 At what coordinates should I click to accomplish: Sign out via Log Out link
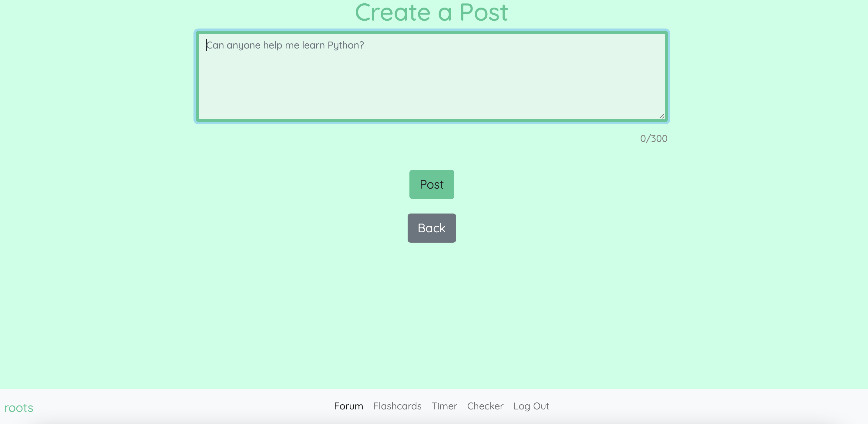click(x=531, y=406)
